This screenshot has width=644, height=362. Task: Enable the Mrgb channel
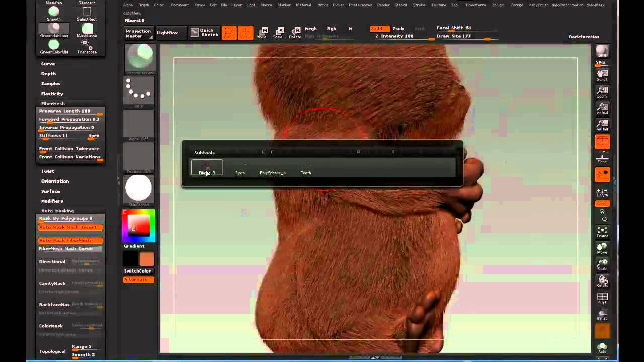[311, 29]
